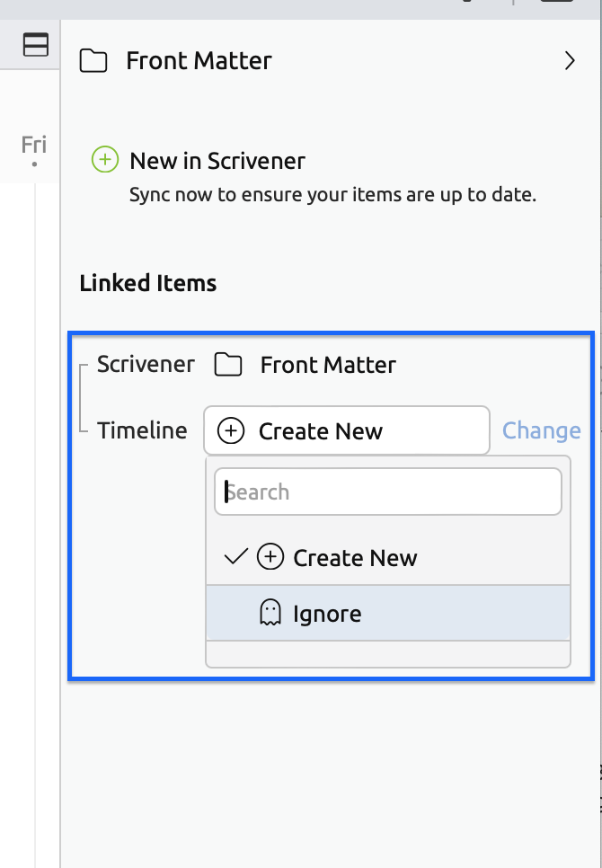Screen dimensions: 602x868
Task: Click the Front Matter title in the panel header
Action: (x=199, y=61)
